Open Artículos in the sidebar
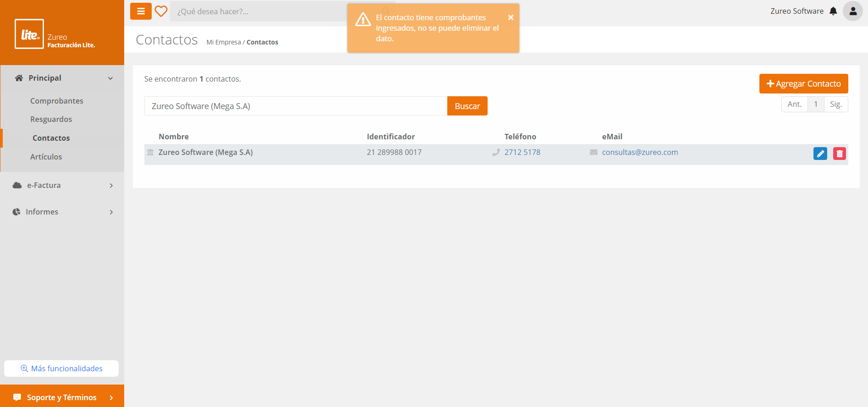868x407 pixels. pyautogui.click(x=46, y=157)
